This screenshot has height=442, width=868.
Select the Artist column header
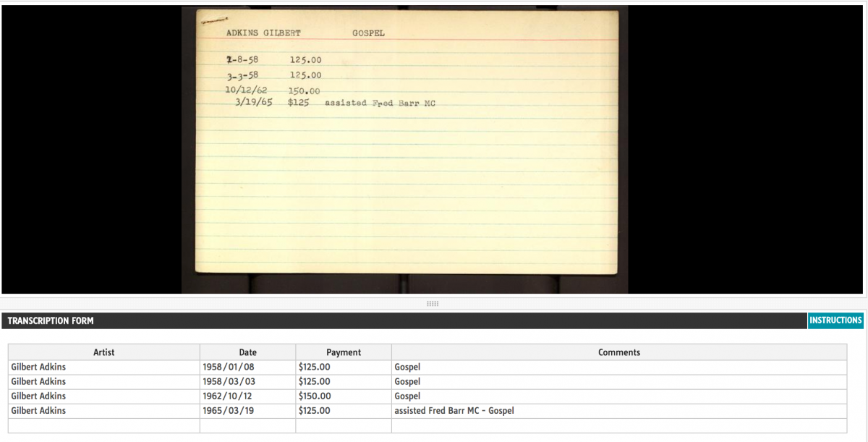(x=104, y=352)
